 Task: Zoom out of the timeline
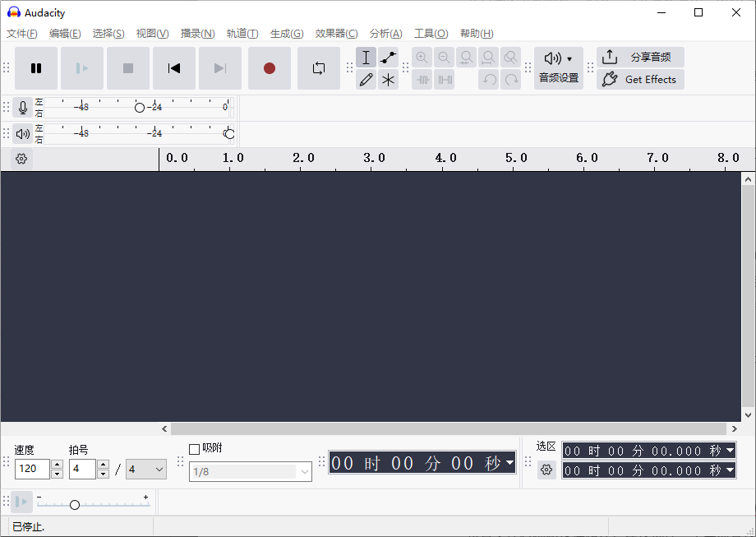[444, 57]
